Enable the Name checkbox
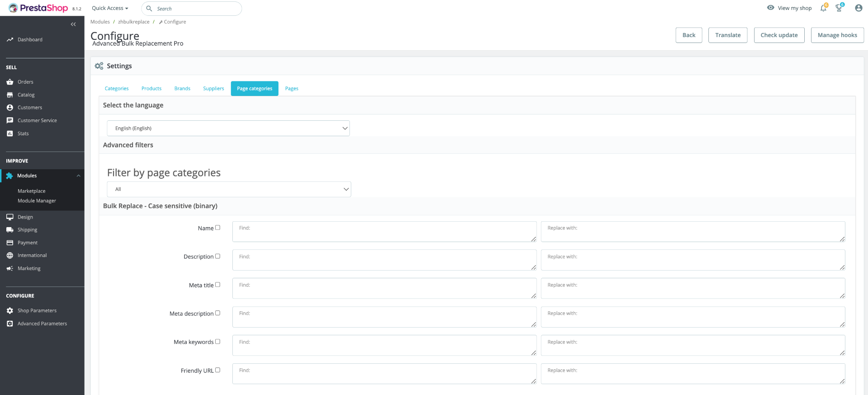The image size is (868, 395). click(x=217, y=228)
